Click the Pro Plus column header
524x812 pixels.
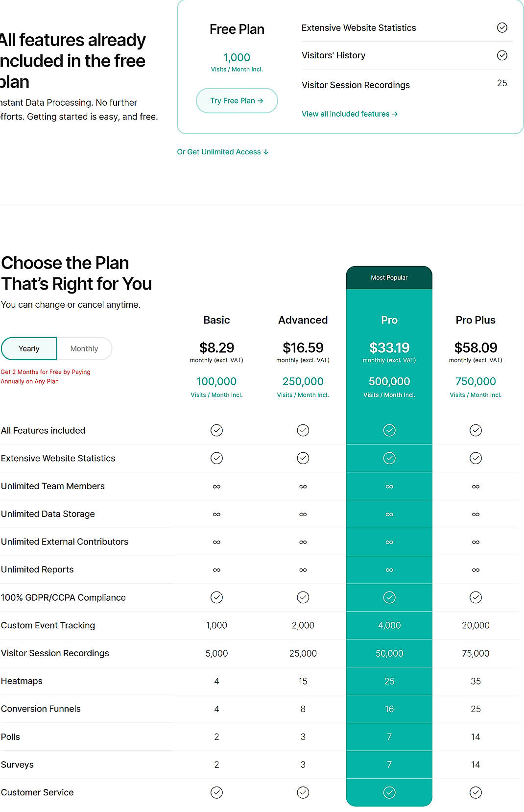(476, 320)
